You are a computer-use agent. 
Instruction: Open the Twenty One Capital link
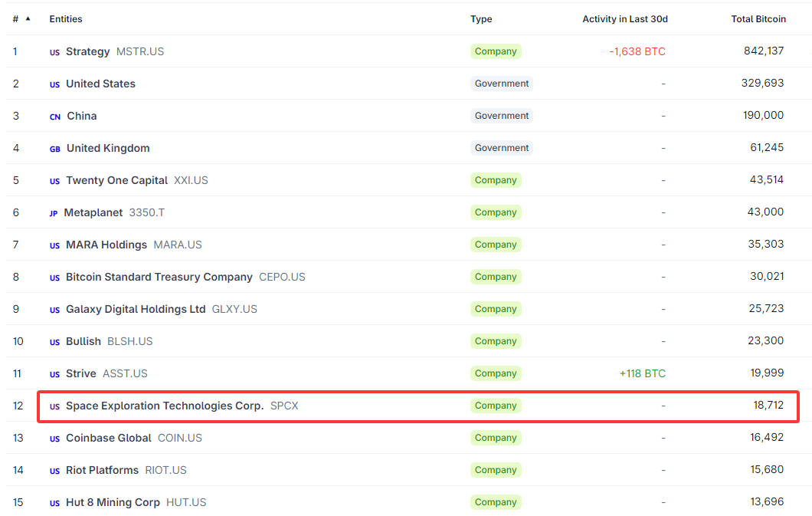click(116, 180)
